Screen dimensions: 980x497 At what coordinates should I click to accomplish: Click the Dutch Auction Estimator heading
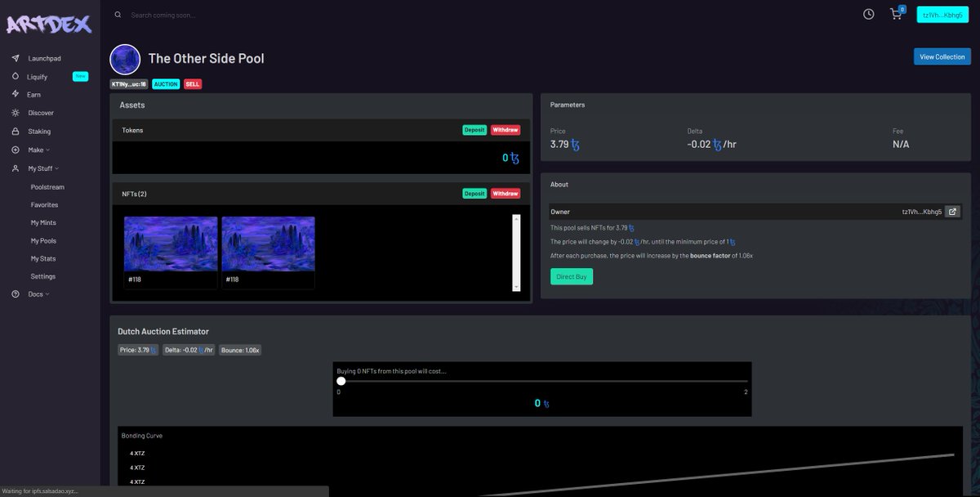(163, 331)
